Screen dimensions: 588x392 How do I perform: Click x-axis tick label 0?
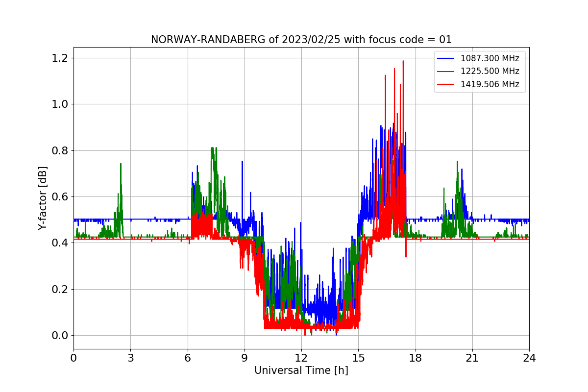pos(73,358)
